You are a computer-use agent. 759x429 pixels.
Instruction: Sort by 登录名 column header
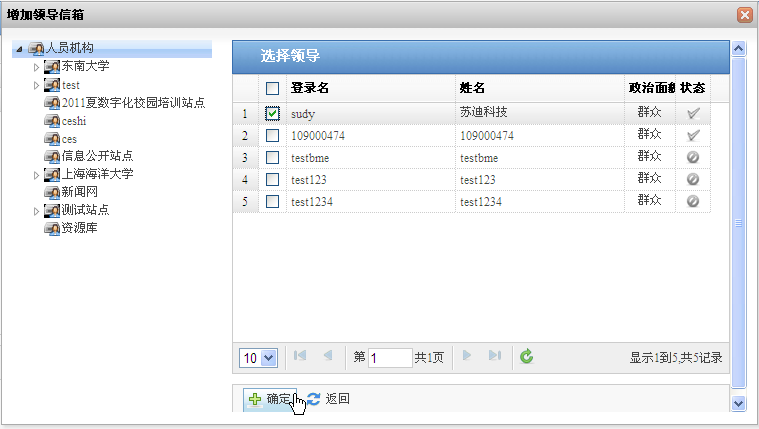click(x=310, y=88)
